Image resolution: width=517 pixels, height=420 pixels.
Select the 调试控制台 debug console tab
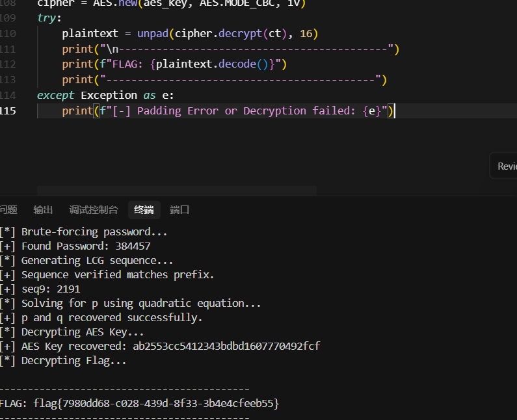94,210
